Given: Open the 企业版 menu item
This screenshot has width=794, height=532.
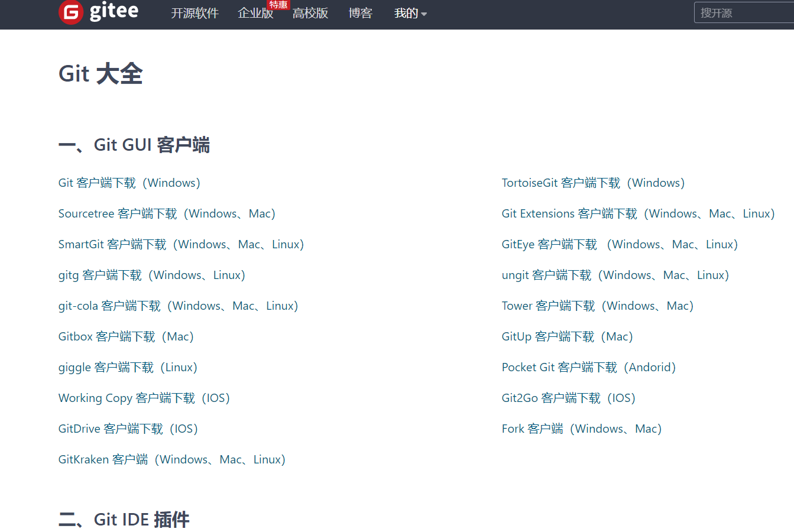Looking at the screenshot, I should [x=255, y=13].
